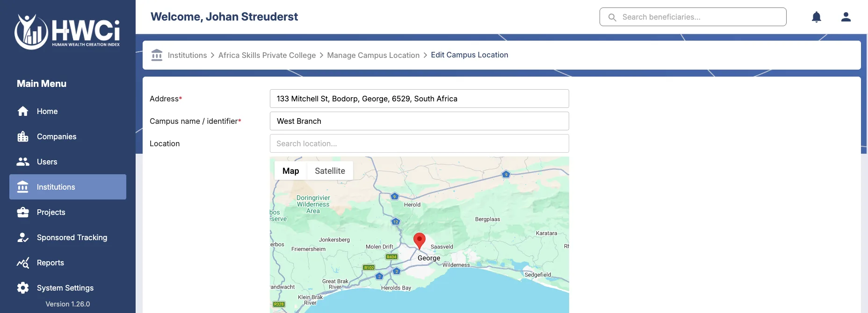Click Saasveld label on map
This screenshot has height=313, width=868.
tap(442, 247)
